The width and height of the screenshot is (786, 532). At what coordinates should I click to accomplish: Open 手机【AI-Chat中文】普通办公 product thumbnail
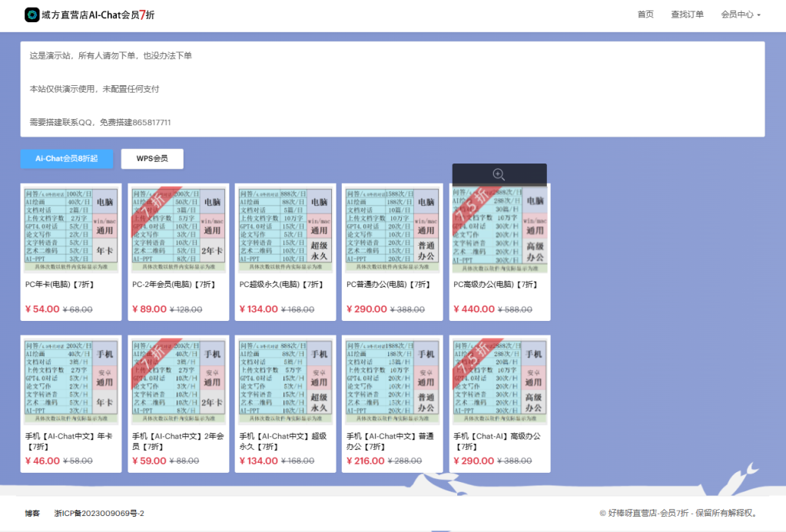[393, 382]
